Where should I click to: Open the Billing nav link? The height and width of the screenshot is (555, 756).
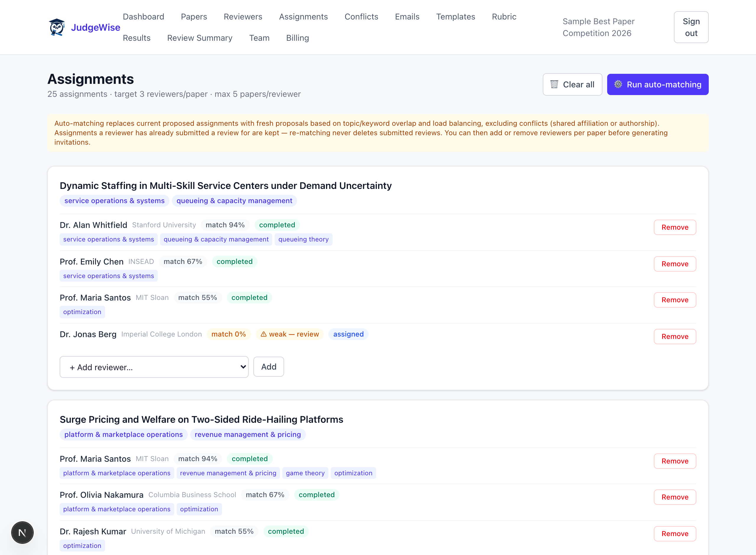297,38
